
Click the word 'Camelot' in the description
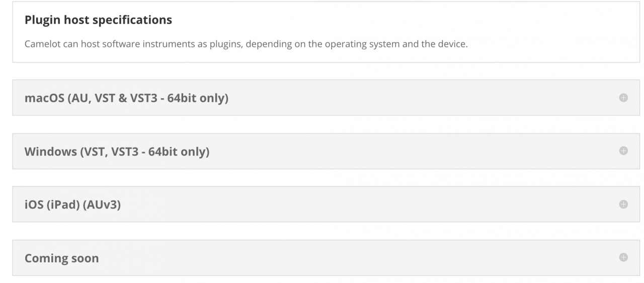[x=41, y=44]
